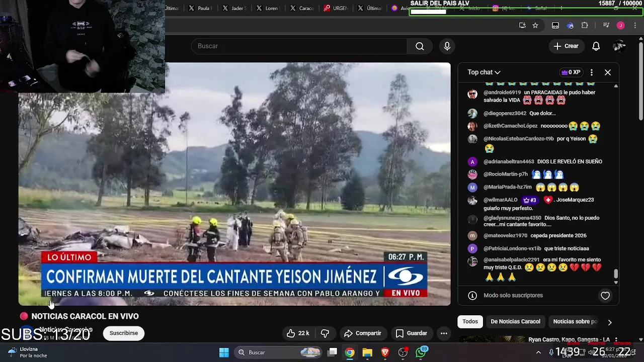Image resolution: width=644 pixels, height=362 pixels.
Task: Click the YouTube search magnifier button
Action: [420, 46]
